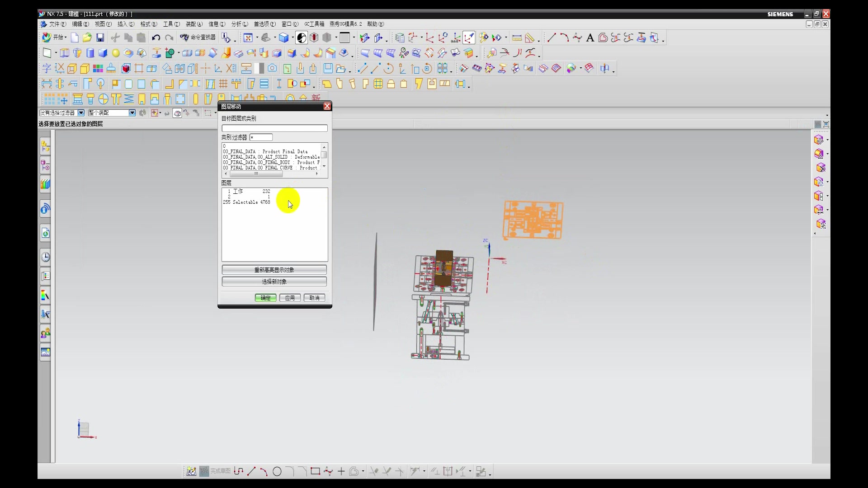Screen dimensions: 868x488
Task: Click the Undo arrow icon
Action: point(156,38)
